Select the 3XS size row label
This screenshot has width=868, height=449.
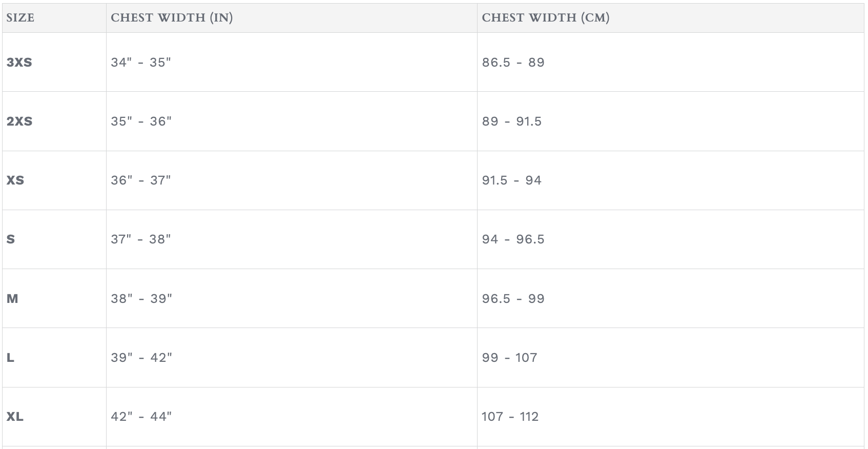tap(19, 63)
